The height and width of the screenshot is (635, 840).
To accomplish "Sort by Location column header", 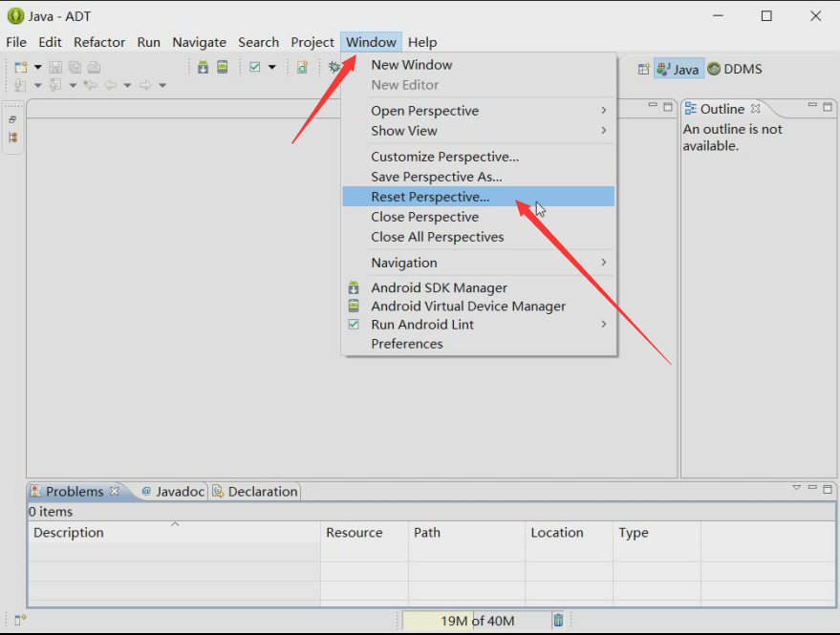I will (570, 532).
